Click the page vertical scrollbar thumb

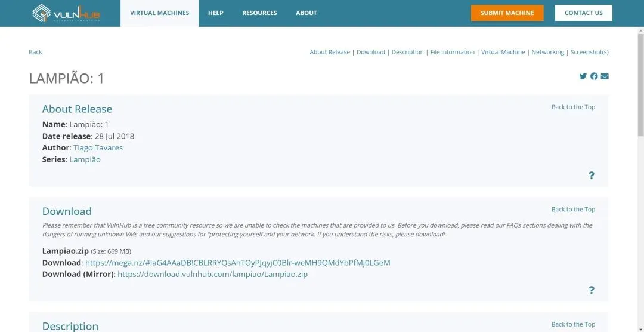pyautogui.click(x=640, y=84)
